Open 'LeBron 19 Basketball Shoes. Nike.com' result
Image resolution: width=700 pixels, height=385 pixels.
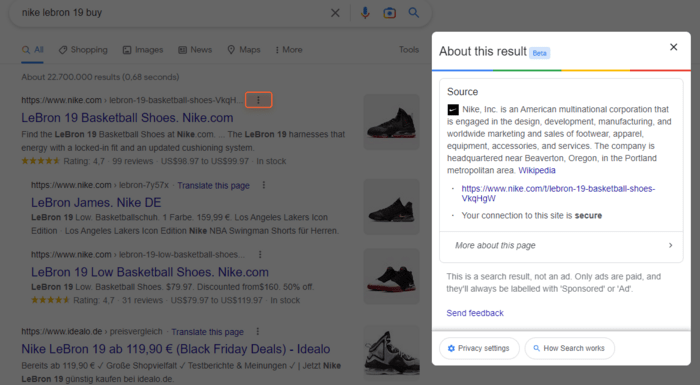pyautogui.click(x=127, y=118)
